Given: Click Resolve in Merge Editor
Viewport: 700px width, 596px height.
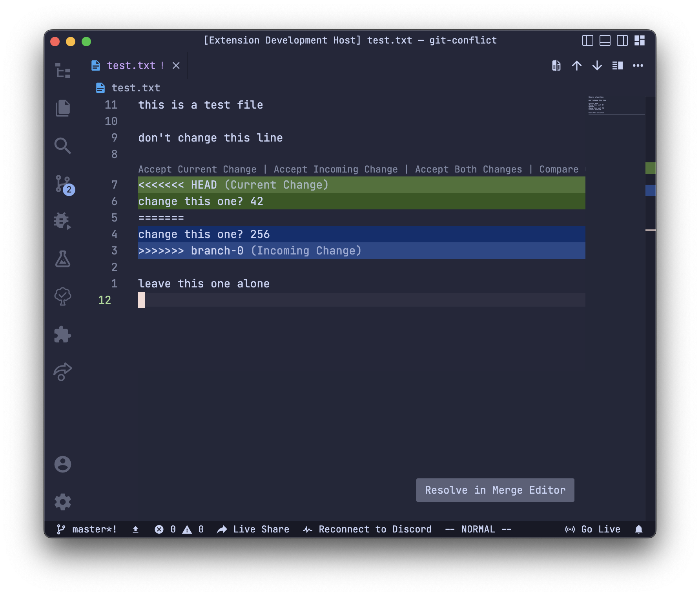Looking at the screenshot, I should click(495, 490).
